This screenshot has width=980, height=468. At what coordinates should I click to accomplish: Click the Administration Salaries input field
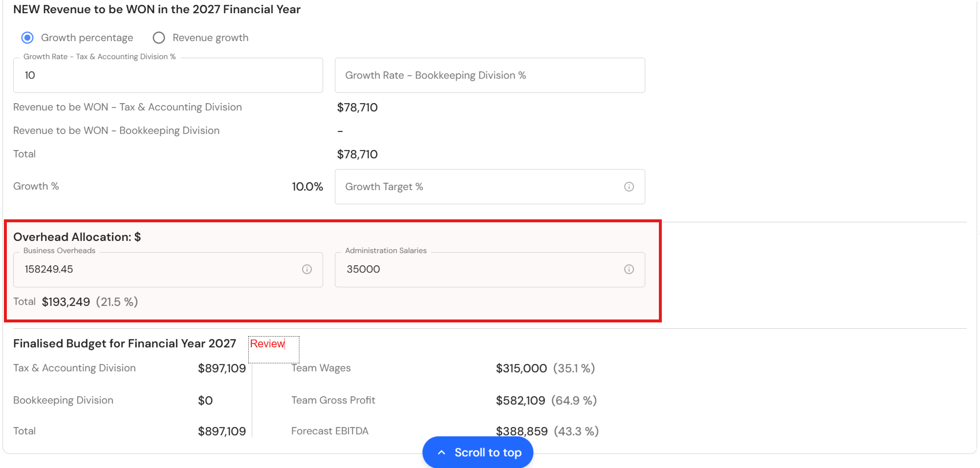(490, 270)
